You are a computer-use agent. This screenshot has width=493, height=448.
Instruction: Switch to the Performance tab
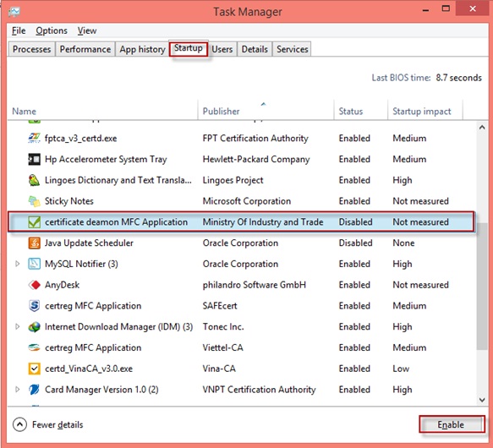85,49
